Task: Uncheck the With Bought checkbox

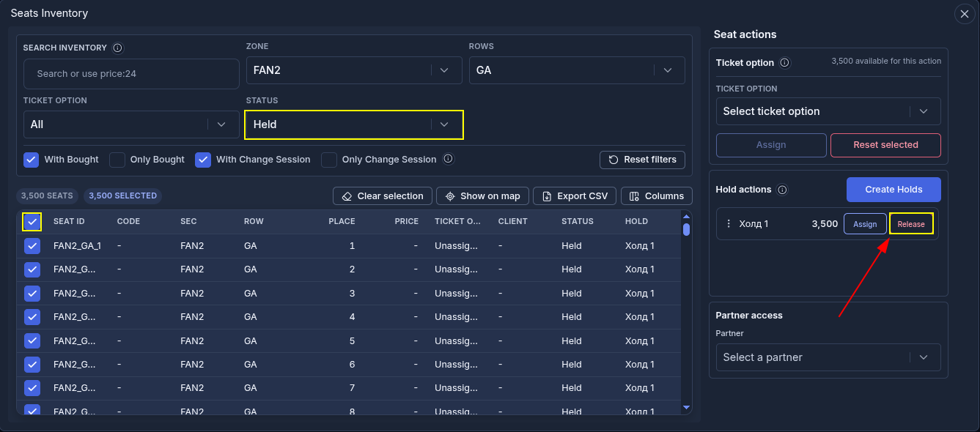Action: point(32,160)
